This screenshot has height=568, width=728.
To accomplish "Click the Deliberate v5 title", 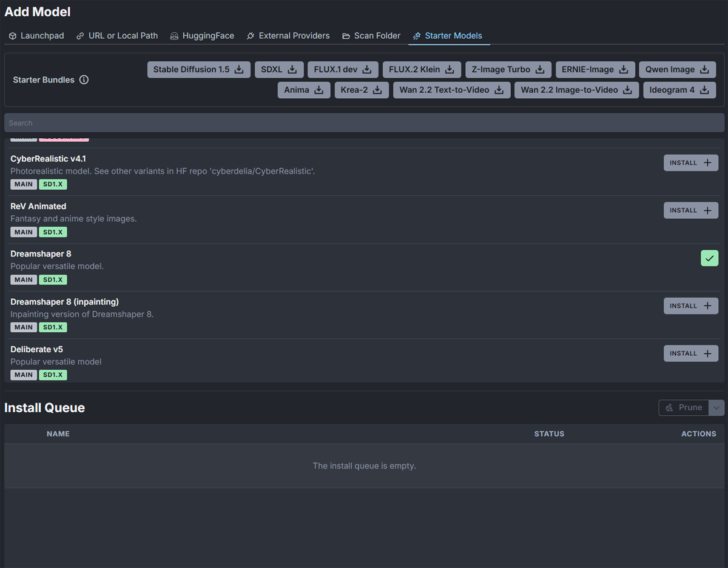I will pyautogui.click(x=36, y=349).
